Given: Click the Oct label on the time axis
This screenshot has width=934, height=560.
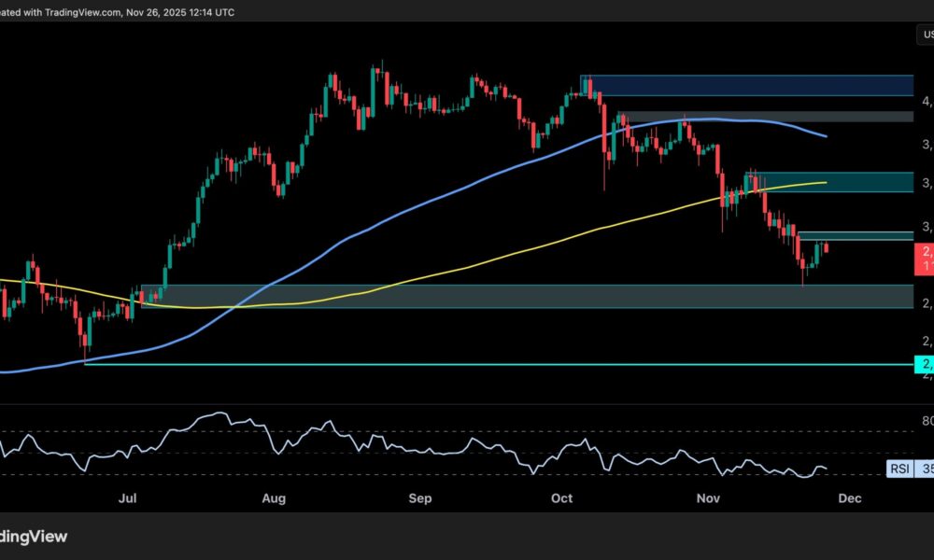Looking at the screenshot, I should [561, 498].
